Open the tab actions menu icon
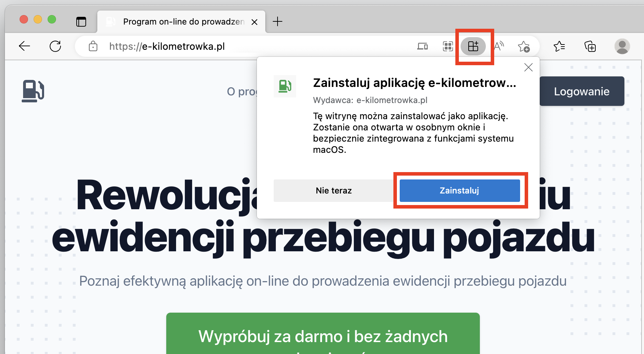This screenshot has height=354, width=644. coord(81,22)
